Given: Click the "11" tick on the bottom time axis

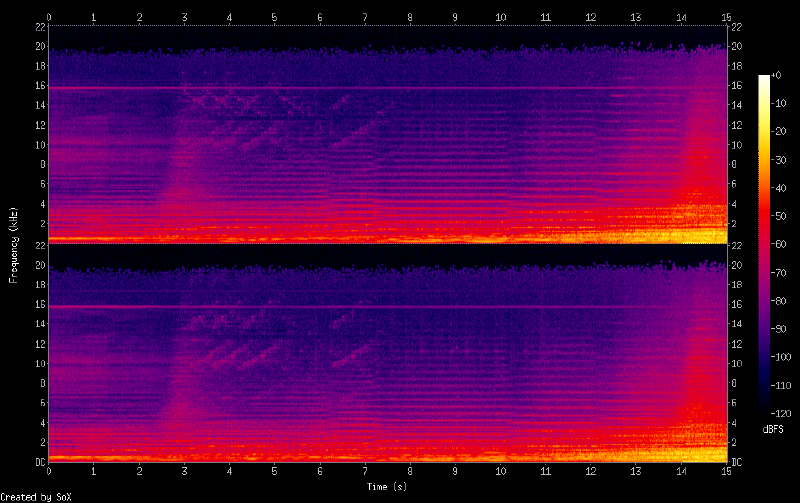Looking at the screenshot, I should tap(545, 471).
